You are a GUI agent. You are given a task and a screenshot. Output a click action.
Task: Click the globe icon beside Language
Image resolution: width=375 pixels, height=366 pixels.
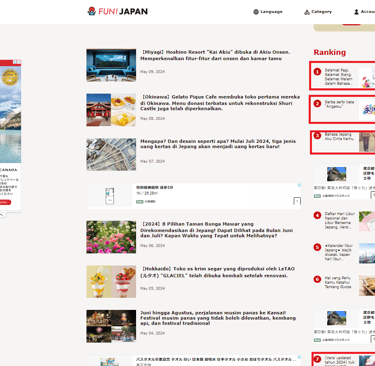pos(256,12)
